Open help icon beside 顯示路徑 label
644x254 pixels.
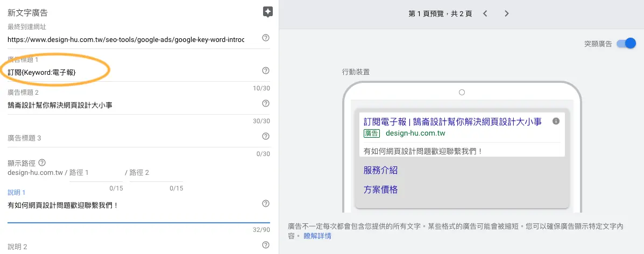pos(41,163)
